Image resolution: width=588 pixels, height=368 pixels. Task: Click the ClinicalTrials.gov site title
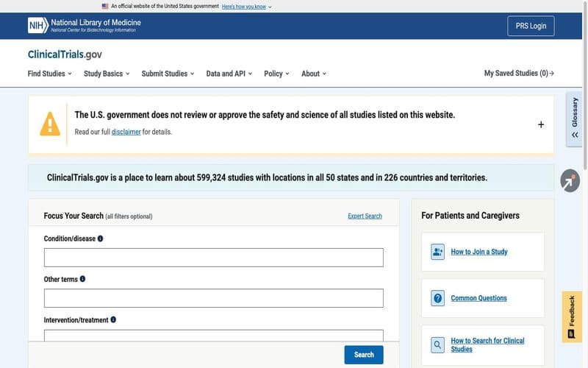[x=65, y=54]
